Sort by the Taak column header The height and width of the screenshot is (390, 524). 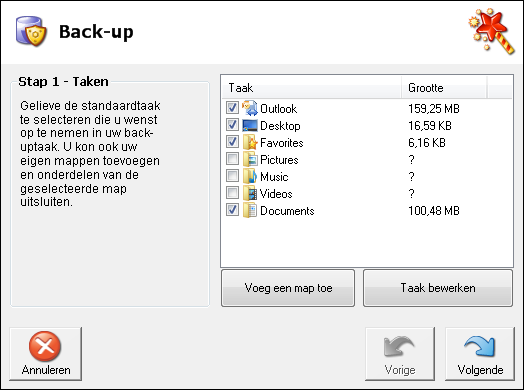pos(311,88)
